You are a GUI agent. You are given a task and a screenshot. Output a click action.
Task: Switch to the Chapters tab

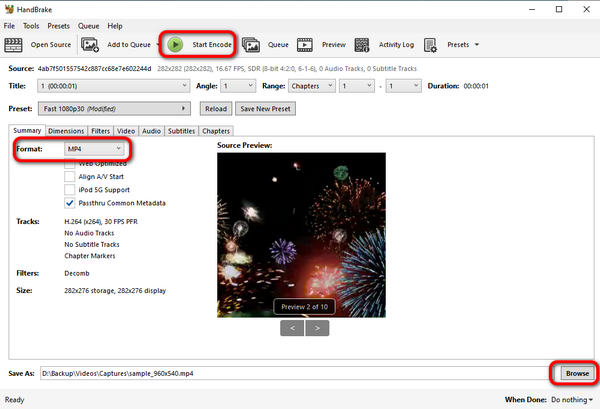click(216, 131)
